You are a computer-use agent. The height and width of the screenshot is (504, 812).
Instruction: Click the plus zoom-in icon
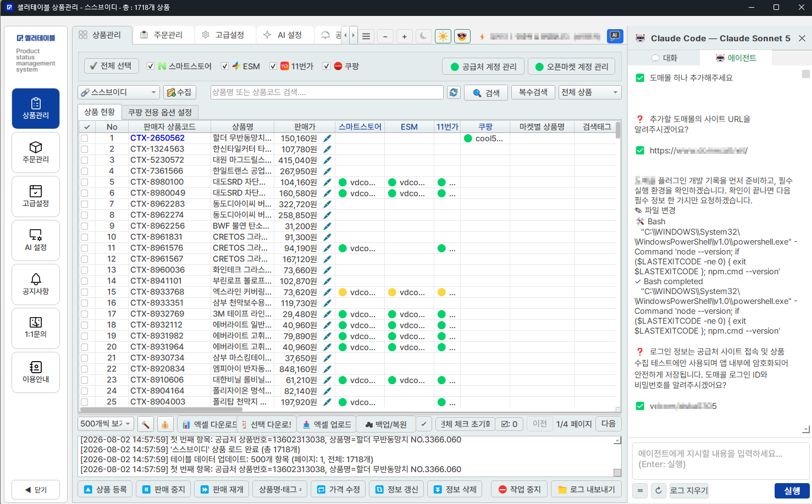405,36
